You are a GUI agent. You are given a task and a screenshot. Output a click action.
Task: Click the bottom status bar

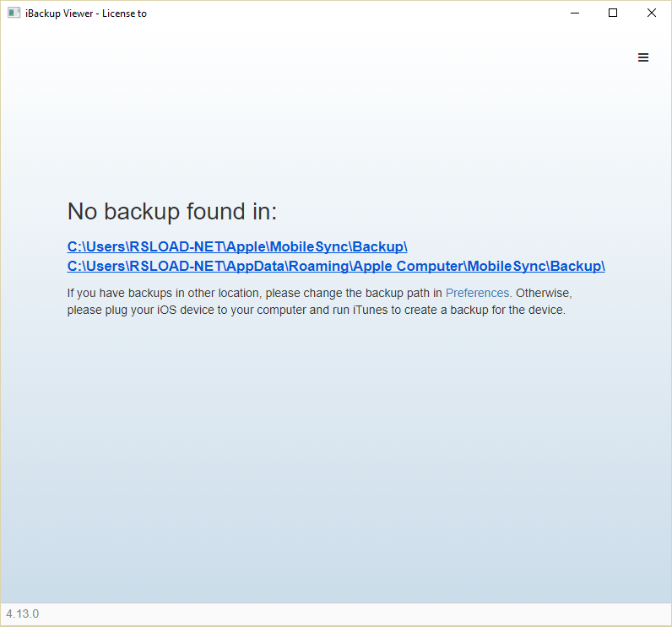tap(338, 613)
